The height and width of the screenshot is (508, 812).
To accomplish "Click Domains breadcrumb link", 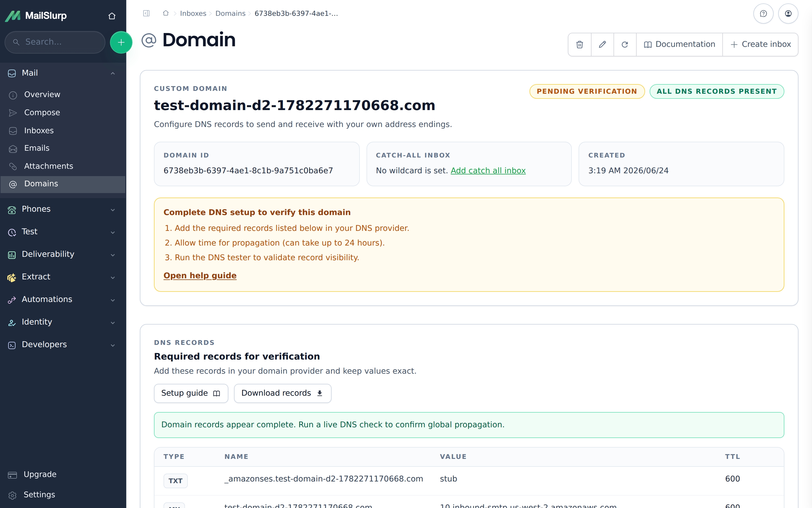I will pyautogui.click(x=230, y=14).
